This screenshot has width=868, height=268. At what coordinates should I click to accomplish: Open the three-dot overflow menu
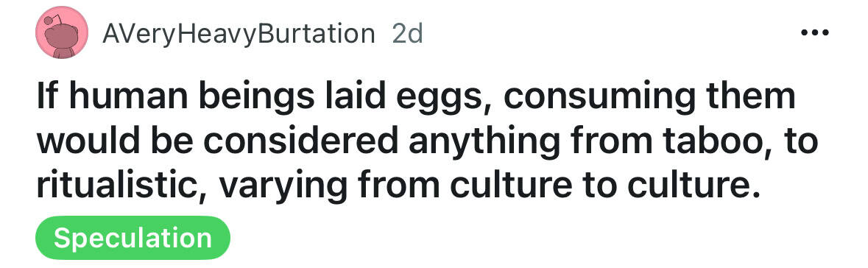tap(815, 32)
